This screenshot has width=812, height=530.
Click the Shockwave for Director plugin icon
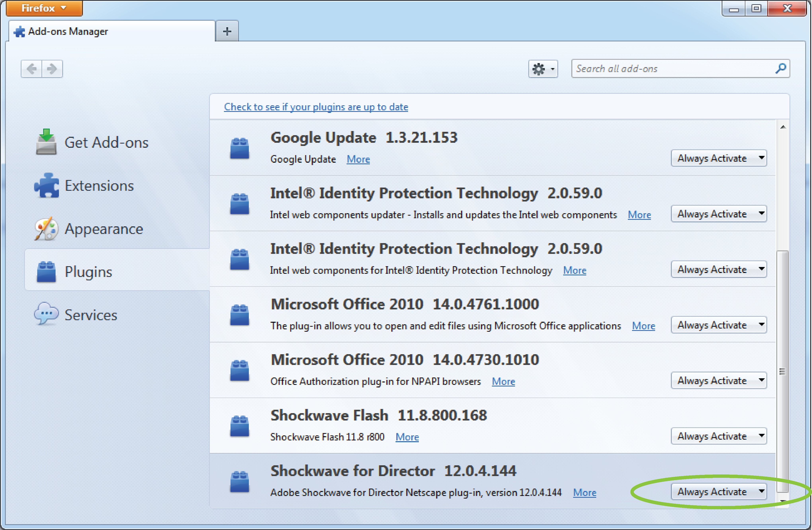(239, 482)
